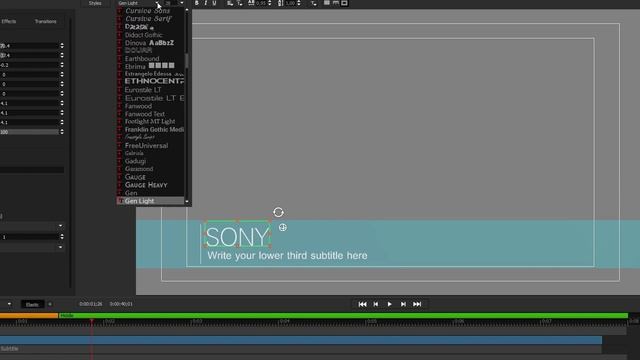
Task: Select the lower third subtitle text
Action: pyautogui.click(x=287, y=256)
